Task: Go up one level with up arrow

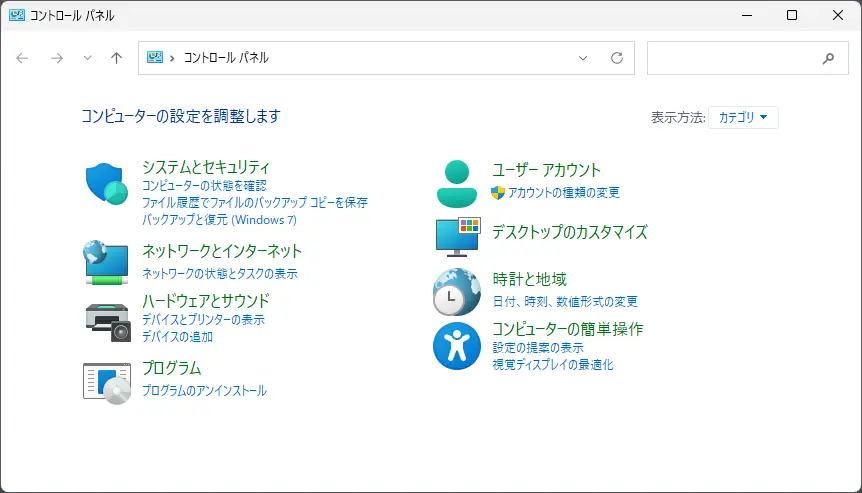Action: point(116,58)
